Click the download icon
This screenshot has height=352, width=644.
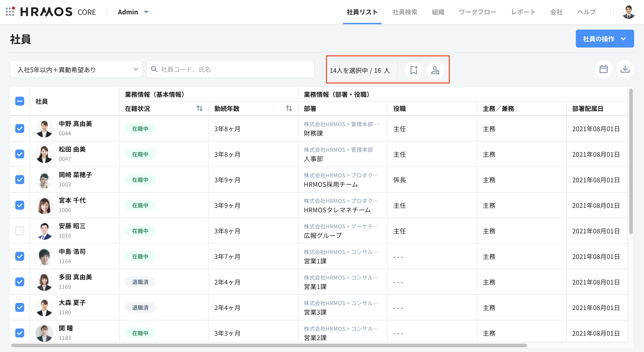[625, 69]
